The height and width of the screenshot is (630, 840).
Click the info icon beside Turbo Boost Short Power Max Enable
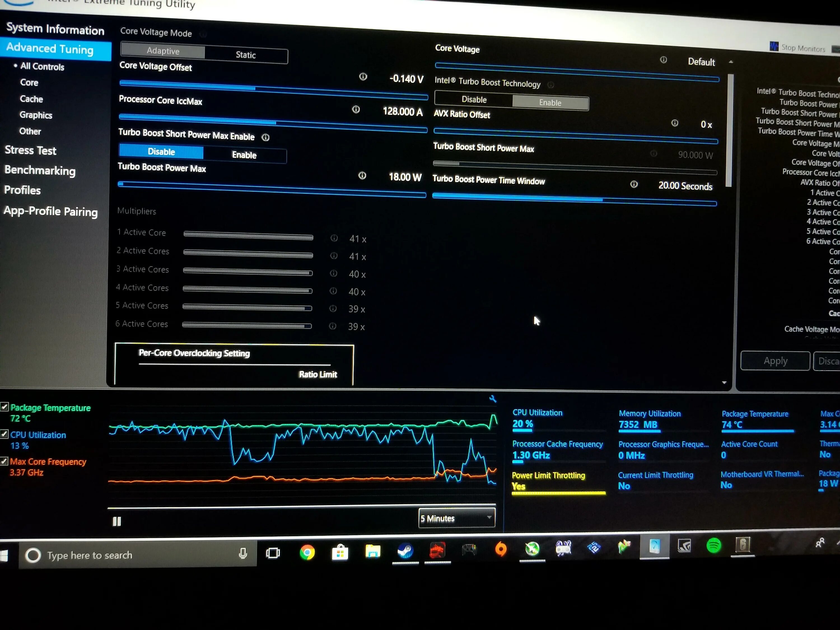tap(265, 137)
